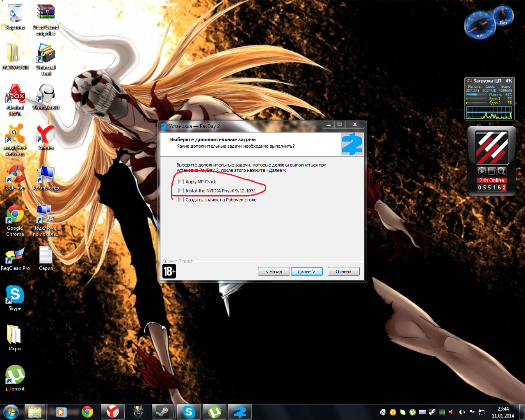Select the CCleaner desktop shortcut
This screenshot has width=525, height=420.
tap(15, 177)
